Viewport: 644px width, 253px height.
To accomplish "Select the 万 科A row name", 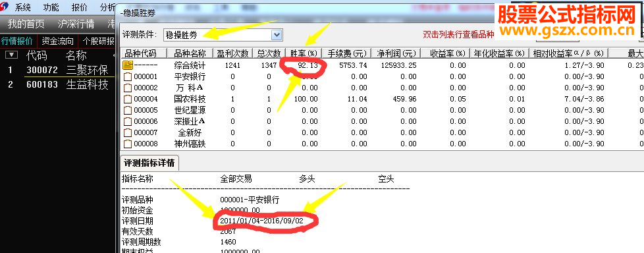I will (x=190, y=88).
